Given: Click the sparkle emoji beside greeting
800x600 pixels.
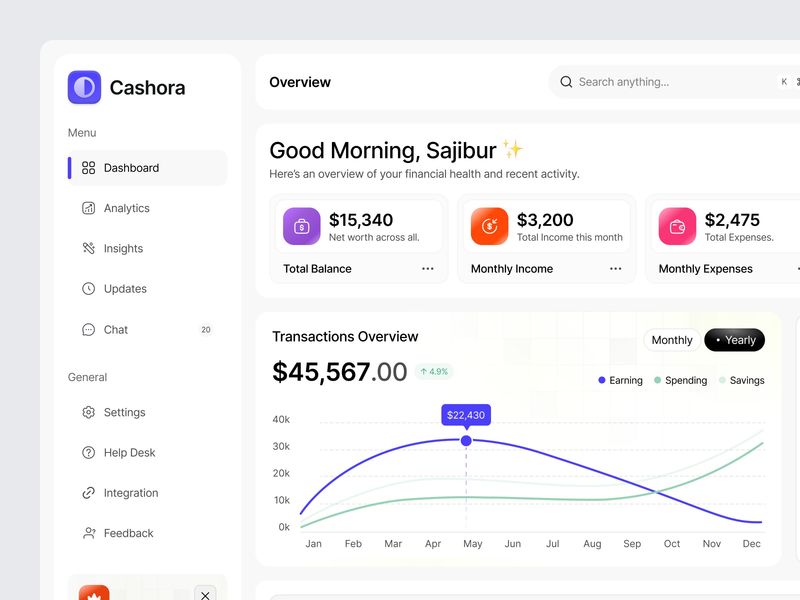Looking at the screenshot, I should [513, 148].
